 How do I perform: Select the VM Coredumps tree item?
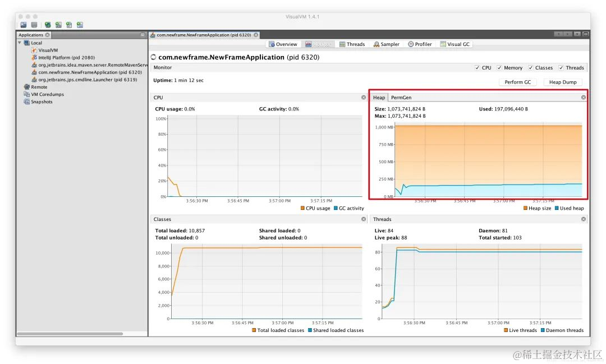coord(48,94)
